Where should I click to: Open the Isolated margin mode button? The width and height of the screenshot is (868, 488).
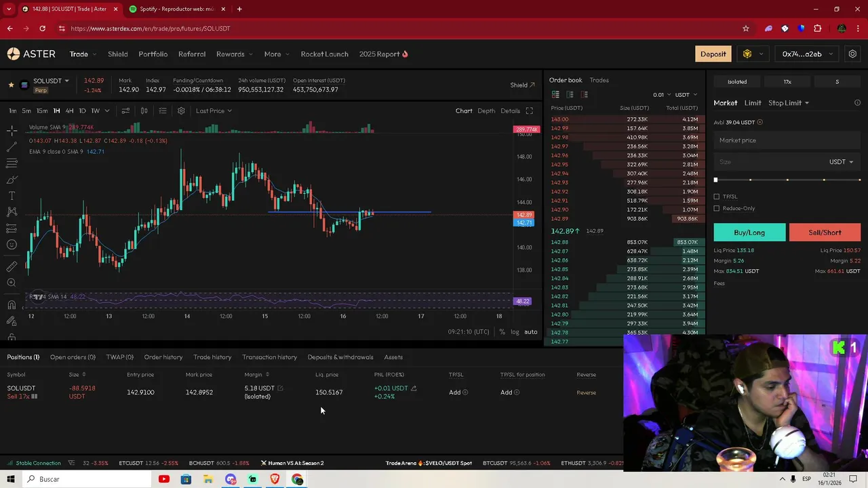click(737, 82)
